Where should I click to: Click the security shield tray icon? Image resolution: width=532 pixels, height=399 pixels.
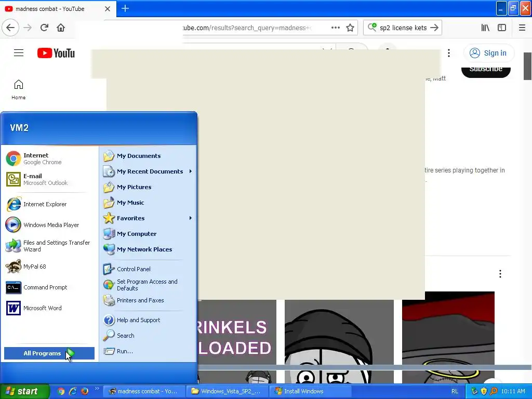[484, 391]
